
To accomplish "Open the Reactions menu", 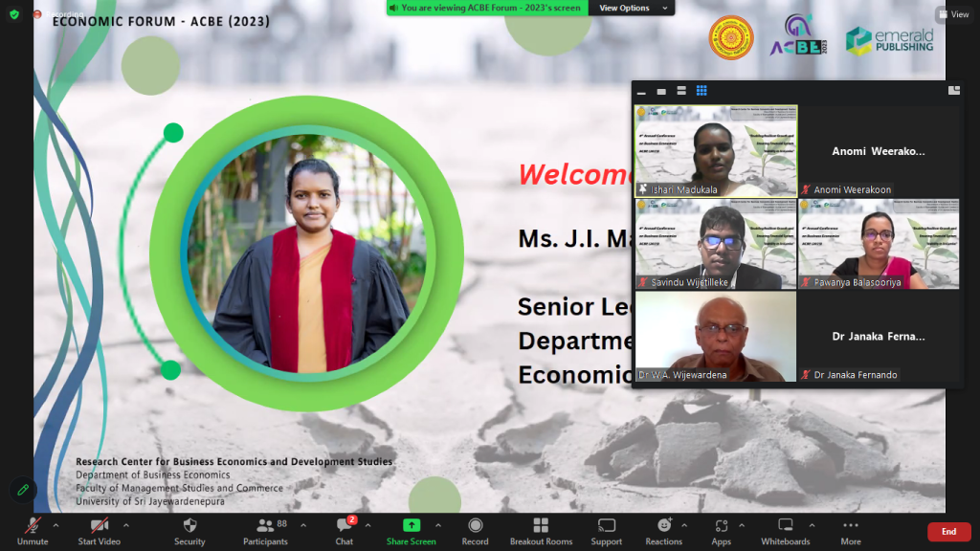I will click(664, 530).
